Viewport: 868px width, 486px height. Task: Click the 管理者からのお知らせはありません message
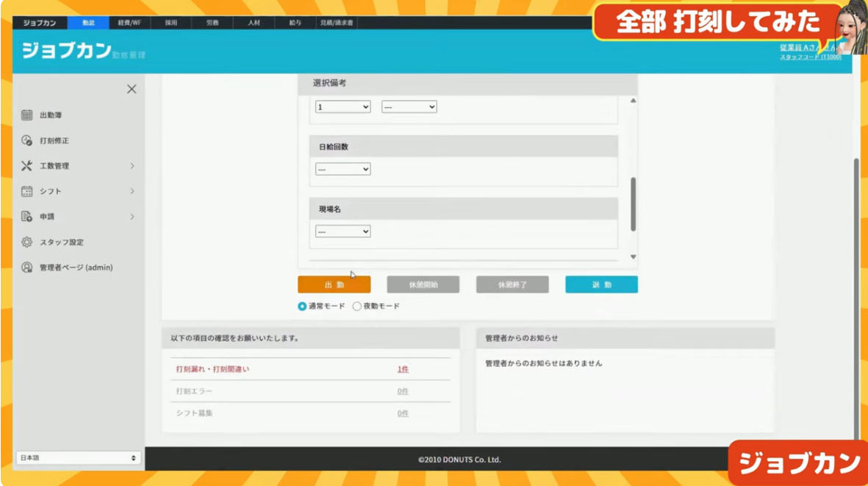544,364
